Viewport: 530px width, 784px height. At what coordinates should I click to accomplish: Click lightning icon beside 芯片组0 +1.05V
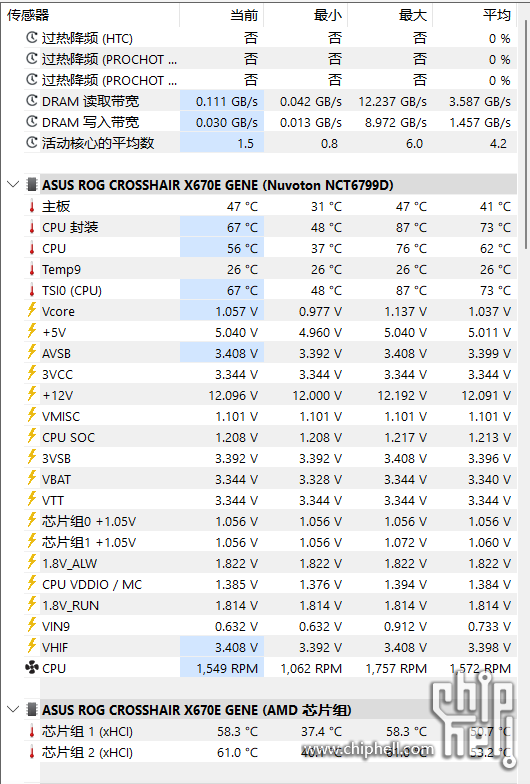(32, 520)
